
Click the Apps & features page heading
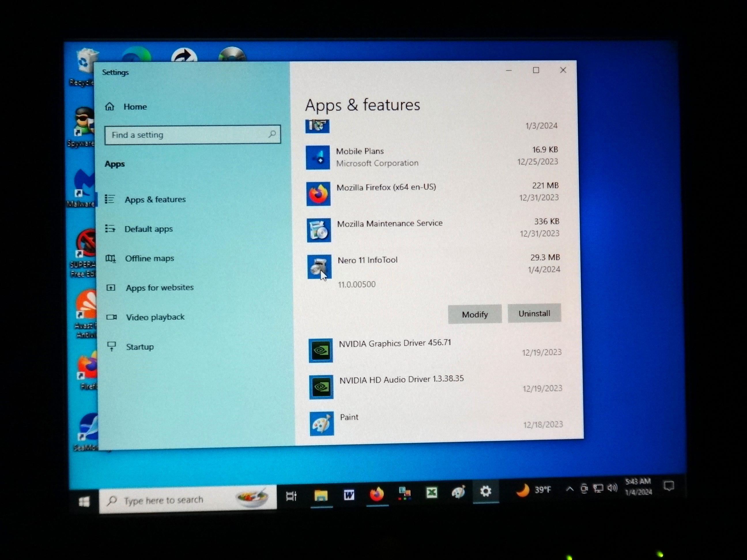coord(363,105)
